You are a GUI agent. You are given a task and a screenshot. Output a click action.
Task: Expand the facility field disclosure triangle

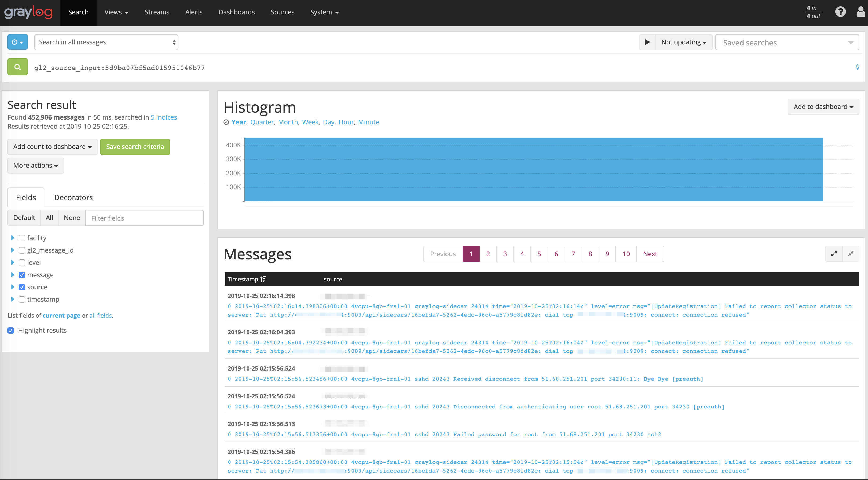coord(13,238)
